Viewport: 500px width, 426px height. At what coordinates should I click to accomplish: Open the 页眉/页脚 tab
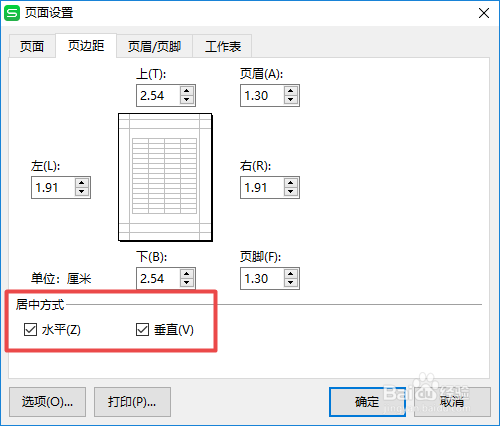coord(154,46)
